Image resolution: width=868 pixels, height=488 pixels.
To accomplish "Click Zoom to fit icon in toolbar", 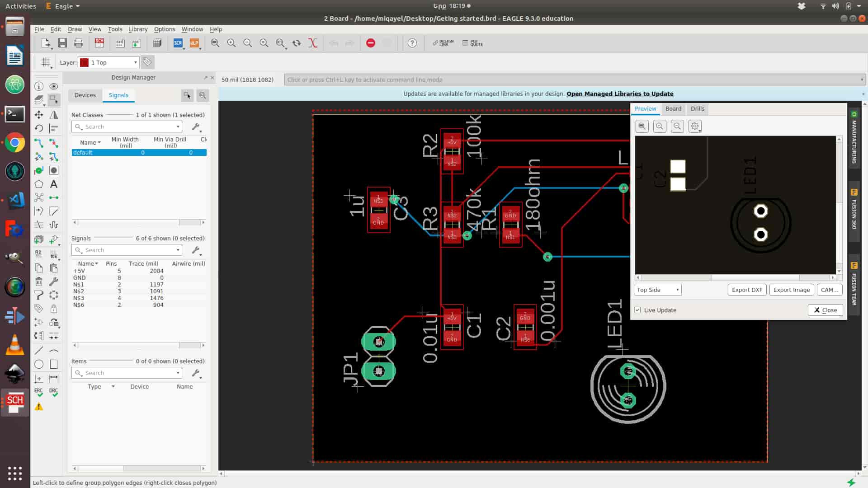I will (215, 43).
